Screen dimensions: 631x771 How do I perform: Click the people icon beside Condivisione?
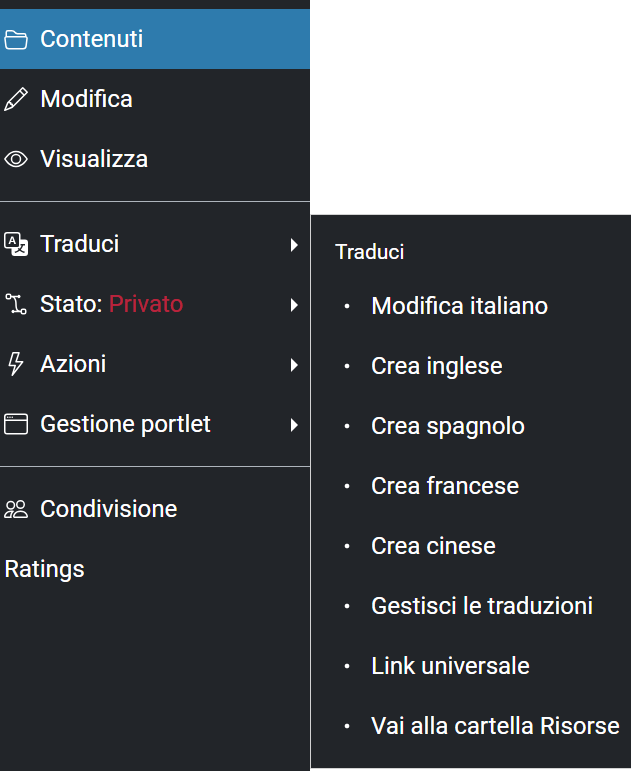(16, 509)
